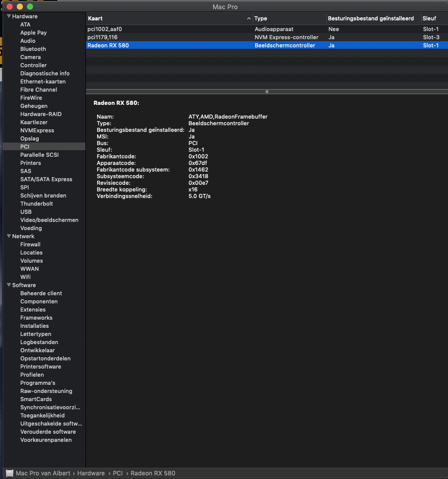448x479 pixels.
Task: Select SAS in the sidebar
Action: point(25,171)
